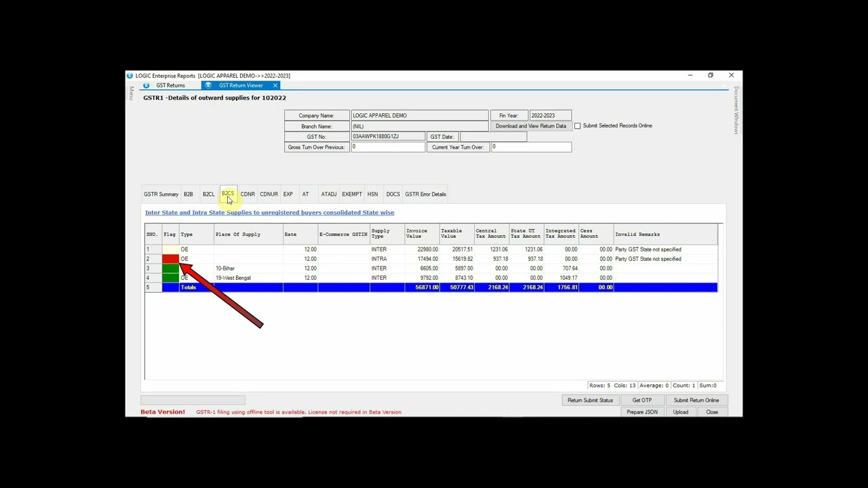The image size is (868, 488).
Task: Open the HSN tab
Action: point(372,195)
